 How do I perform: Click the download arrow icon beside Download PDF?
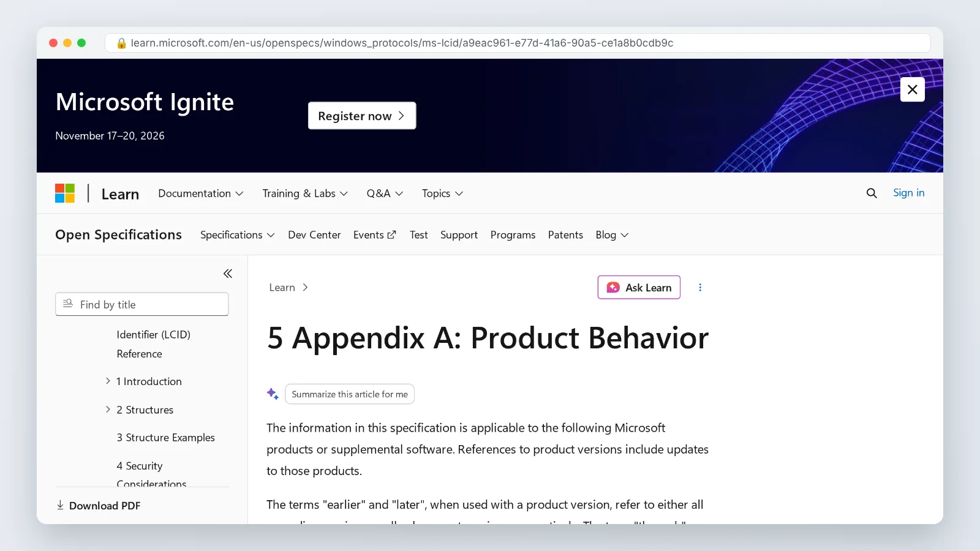pos(60,505)
